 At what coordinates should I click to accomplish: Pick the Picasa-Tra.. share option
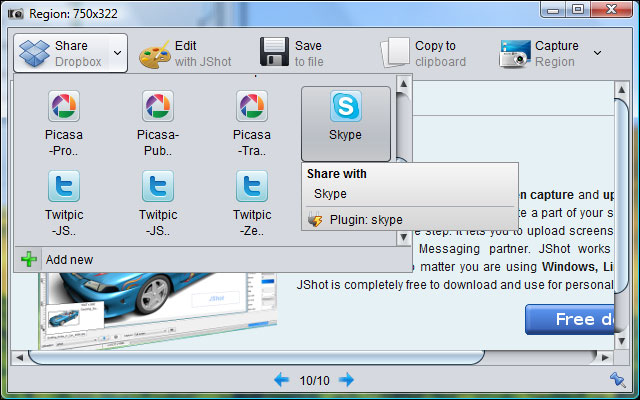252,120
